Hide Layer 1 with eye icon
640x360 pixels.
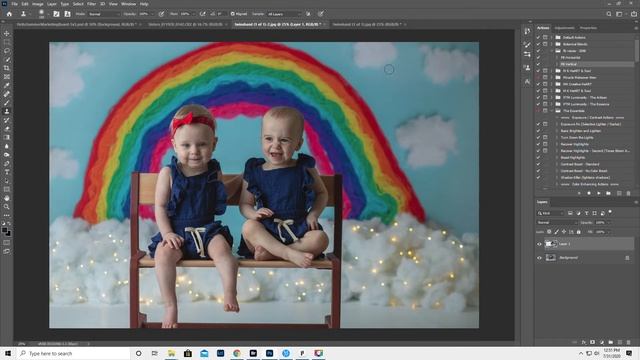pyautogui.click(x=539, y=244)
